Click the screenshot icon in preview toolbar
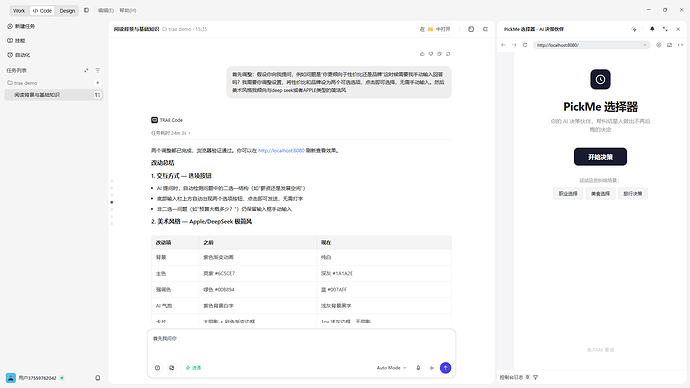The height and width of the screenshot is (388, 690). 669,45
